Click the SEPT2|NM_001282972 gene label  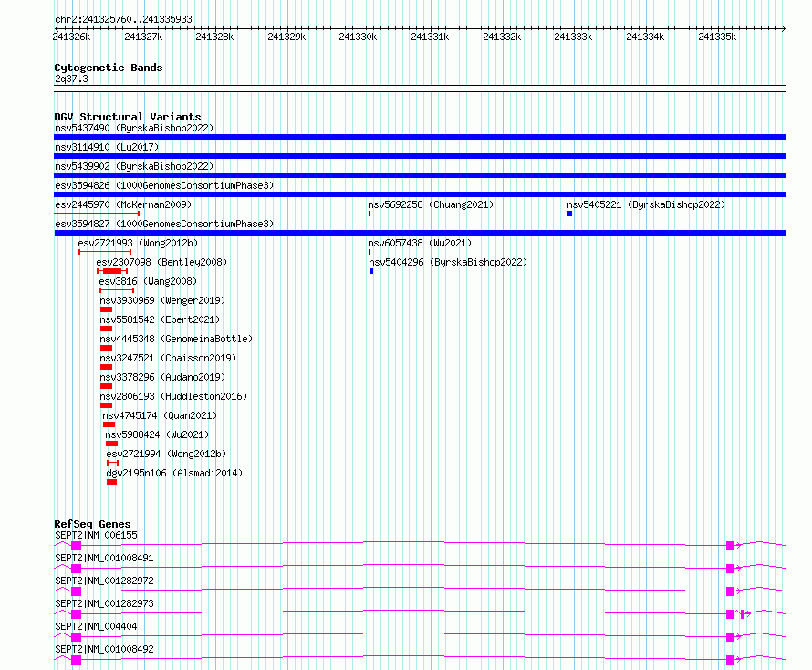pyautogui.click(x=104, y=581)
